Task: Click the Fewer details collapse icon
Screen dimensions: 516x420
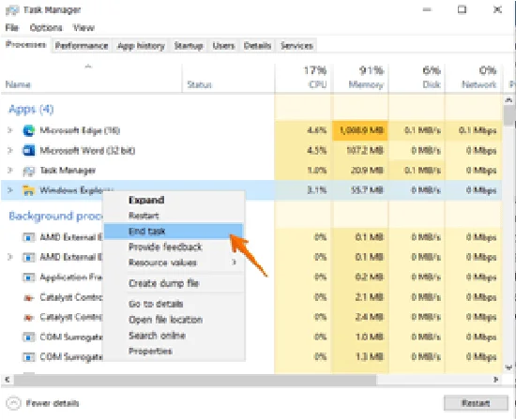Action: [13, 403]
